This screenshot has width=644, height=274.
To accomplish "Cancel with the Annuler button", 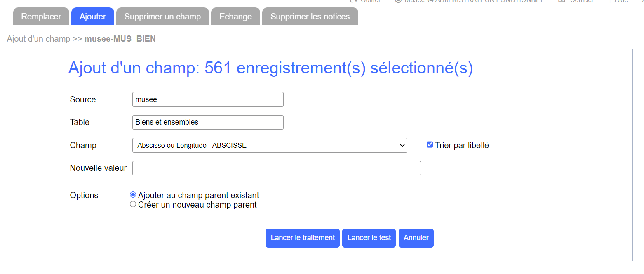I will point(416,238).
